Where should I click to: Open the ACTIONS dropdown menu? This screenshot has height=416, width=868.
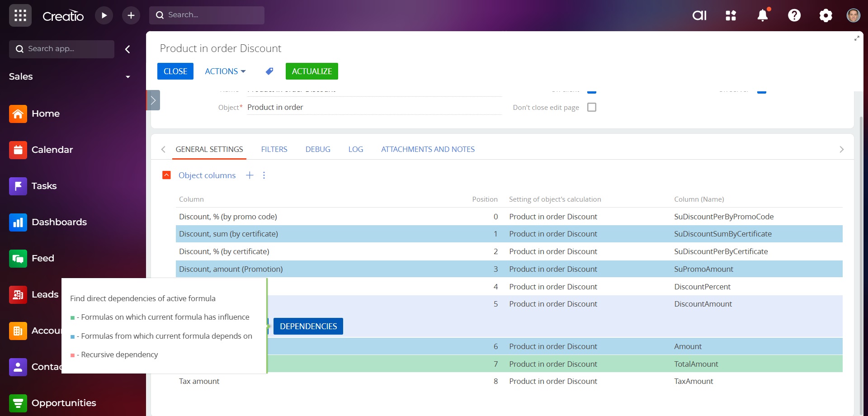[x=225, y=71]
